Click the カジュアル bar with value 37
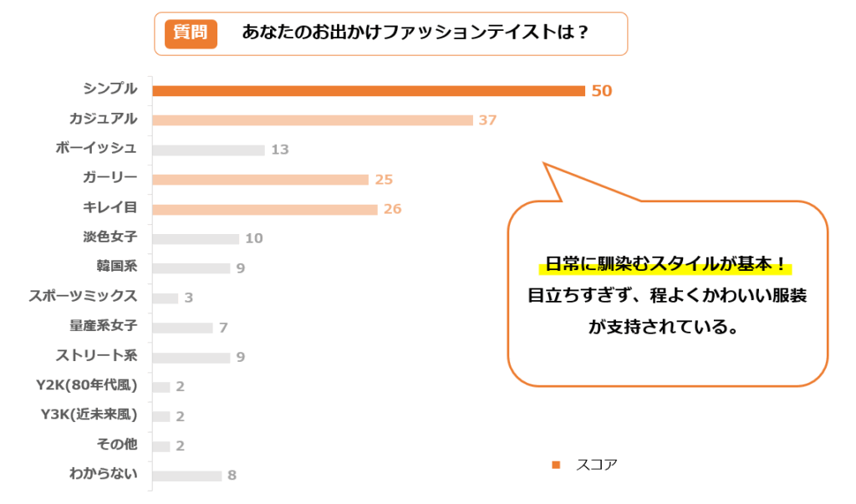The image size is (856, 504). (x=313, y=120)
